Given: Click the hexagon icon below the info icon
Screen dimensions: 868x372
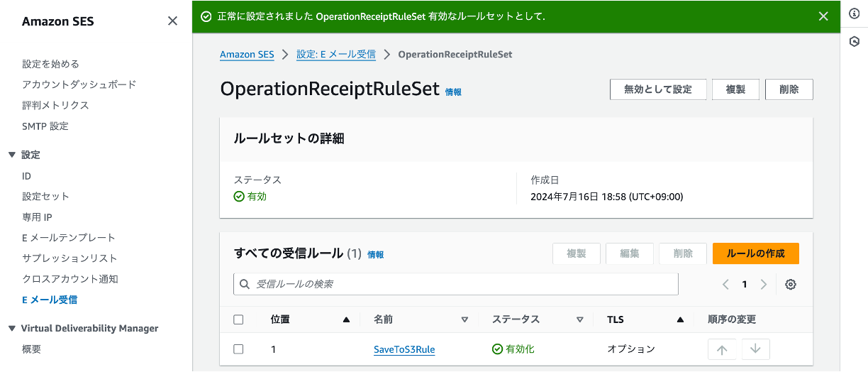Looking at the screenshot, I should coord(855,42).
